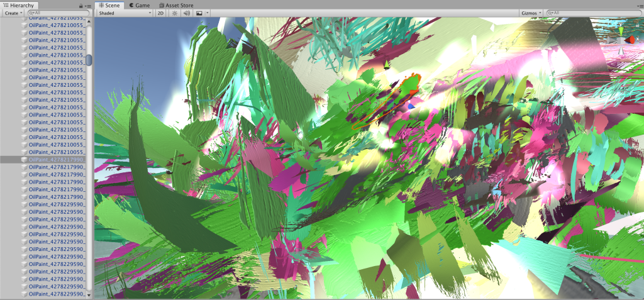Toggle scene lighting with the sun icon
This screenshot has height=300, width=644.
click(175, 13)
